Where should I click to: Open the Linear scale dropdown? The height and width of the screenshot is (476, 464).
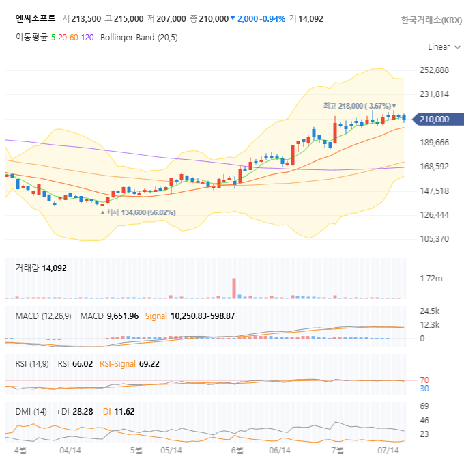tap(444, 47)
